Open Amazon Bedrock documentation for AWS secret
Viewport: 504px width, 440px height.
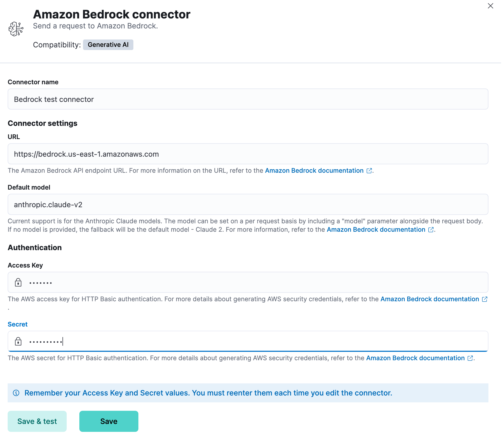(x=415, y=358)
